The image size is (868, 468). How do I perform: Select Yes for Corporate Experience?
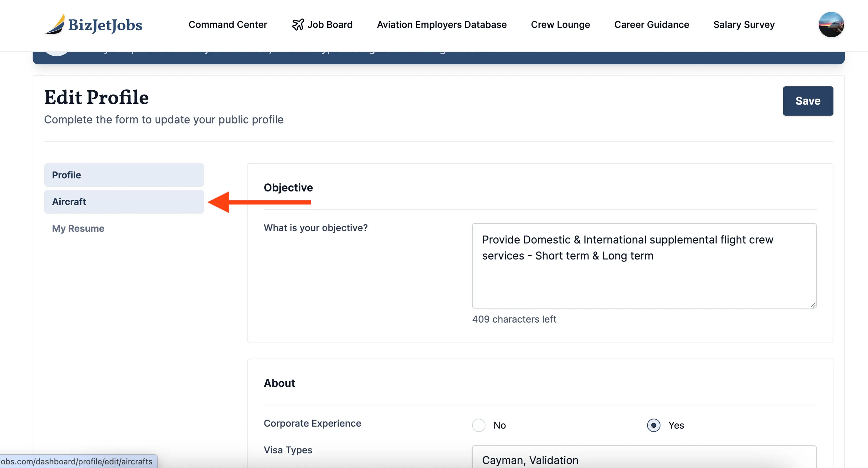pos(653,425)
